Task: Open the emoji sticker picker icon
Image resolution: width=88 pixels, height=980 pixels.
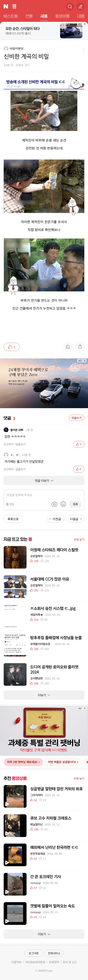Action: click(x=63, y=504)
